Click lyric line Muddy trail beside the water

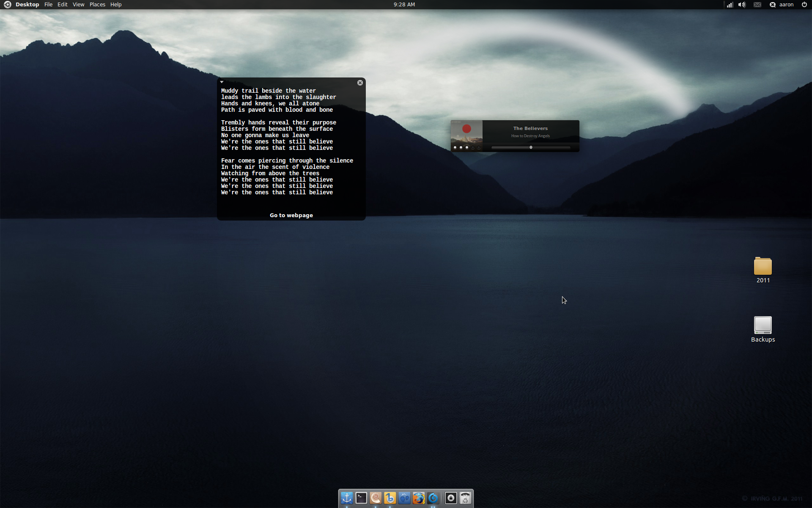[269, 91]
